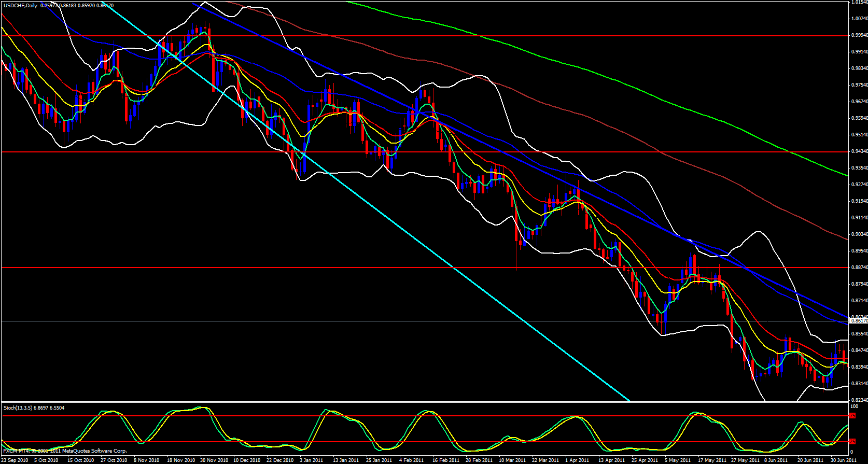Click the 17 May 2011 date label
The height and width of the screenshot is (464, 868).
point(711,460)
